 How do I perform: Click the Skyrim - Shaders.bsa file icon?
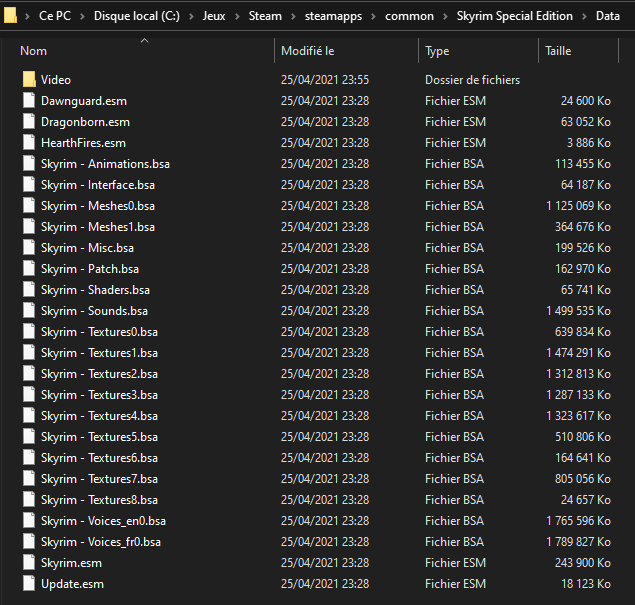coord(29,290)
